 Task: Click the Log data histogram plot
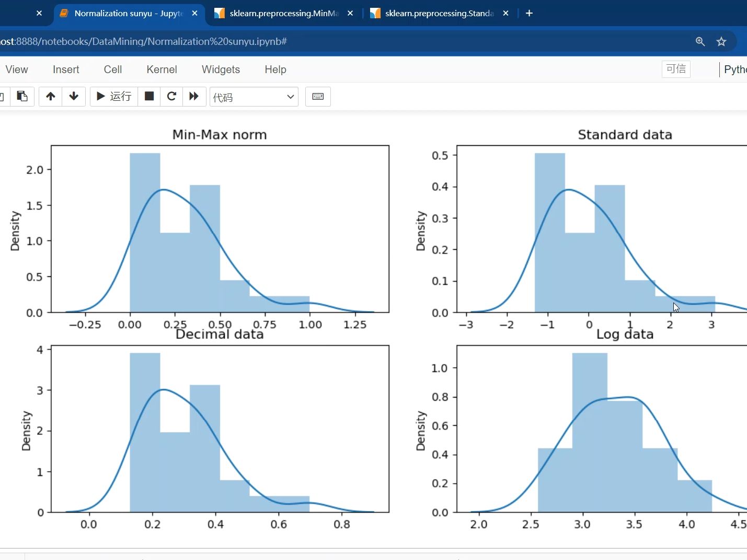coord(602,428)
